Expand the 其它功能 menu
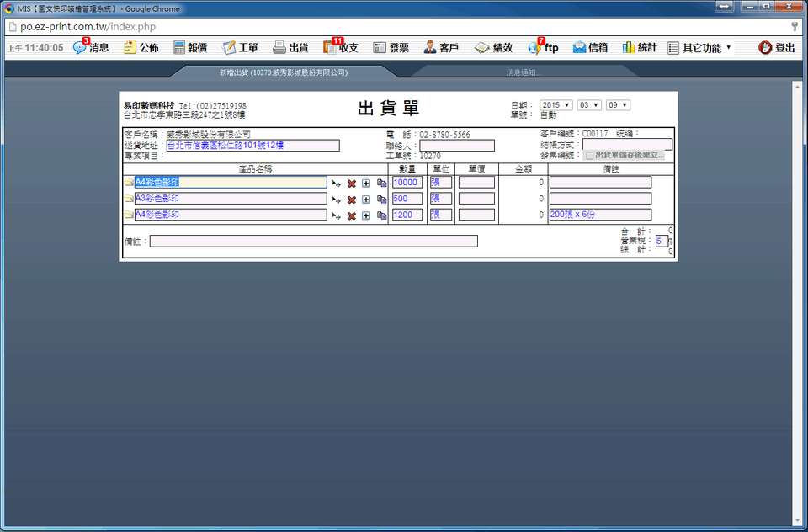 [x=699, y=48]
